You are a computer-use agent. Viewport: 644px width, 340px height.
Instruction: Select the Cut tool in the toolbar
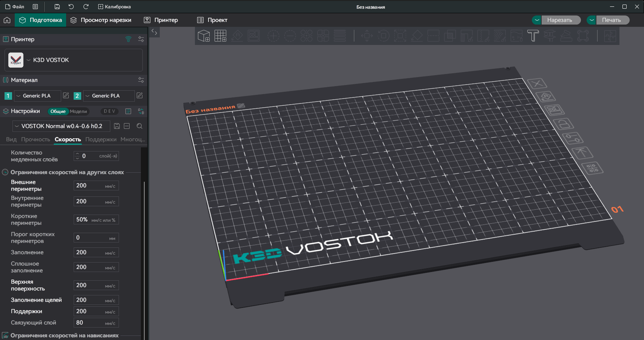pyautogui.click(x=433, y=36)
